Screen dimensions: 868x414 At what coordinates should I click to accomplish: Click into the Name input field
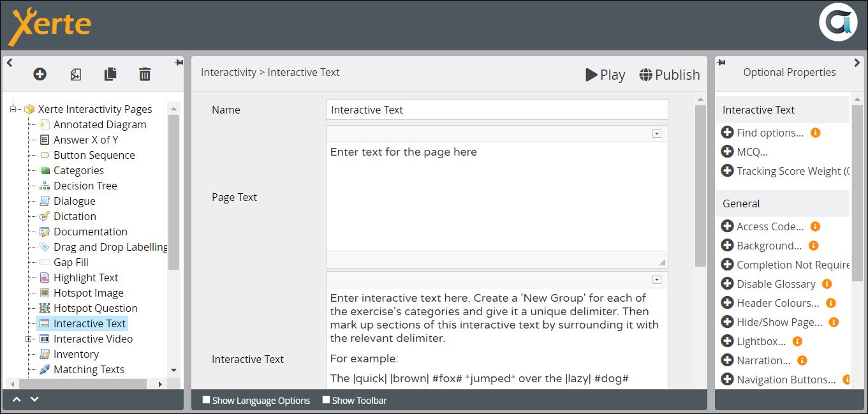(x=496, y=110)
